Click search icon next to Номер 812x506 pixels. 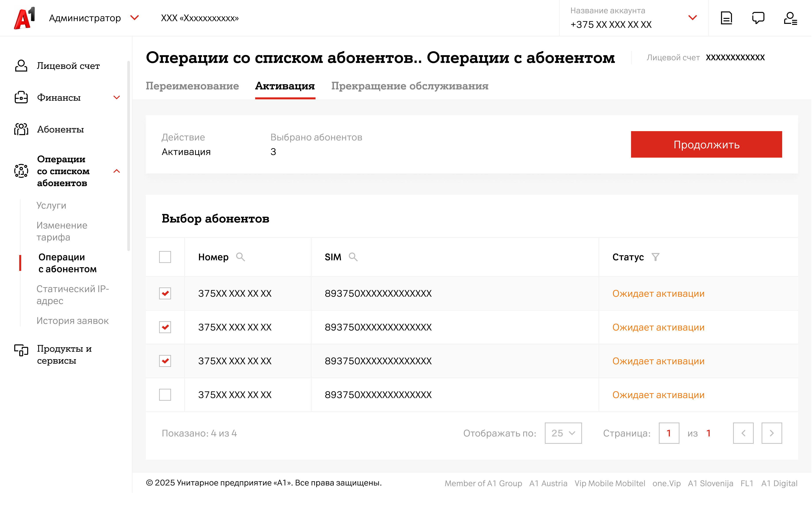(x=240, y=257)
